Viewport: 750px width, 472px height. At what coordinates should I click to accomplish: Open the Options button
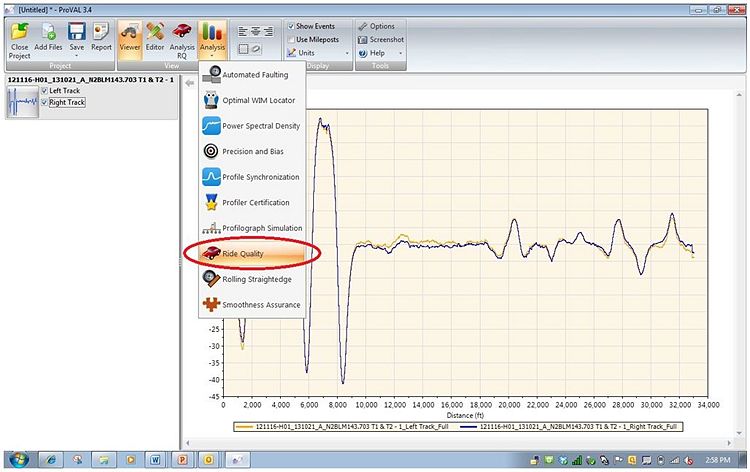[x=376, y=26]
